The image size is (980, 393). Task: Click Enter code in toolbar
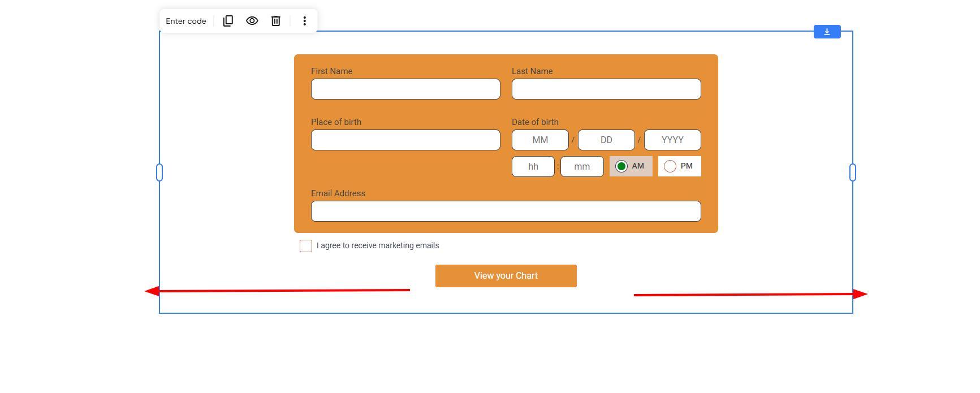186,21
